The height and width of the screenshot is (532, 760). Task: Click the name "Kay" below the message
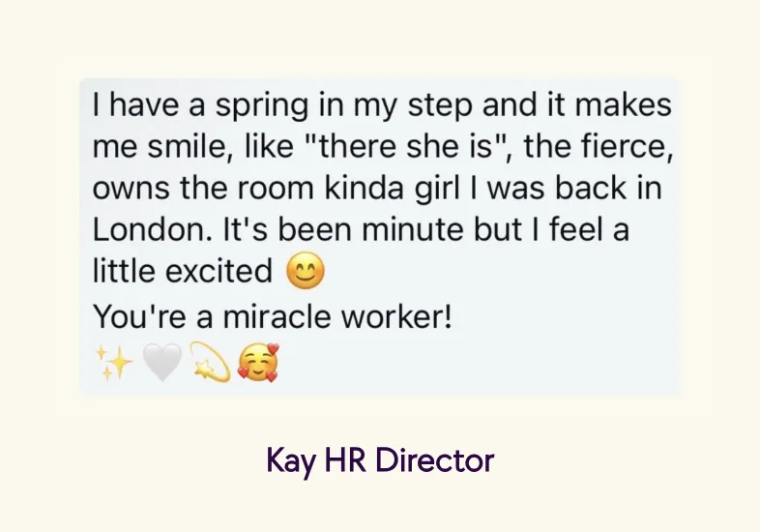(290, 460)
